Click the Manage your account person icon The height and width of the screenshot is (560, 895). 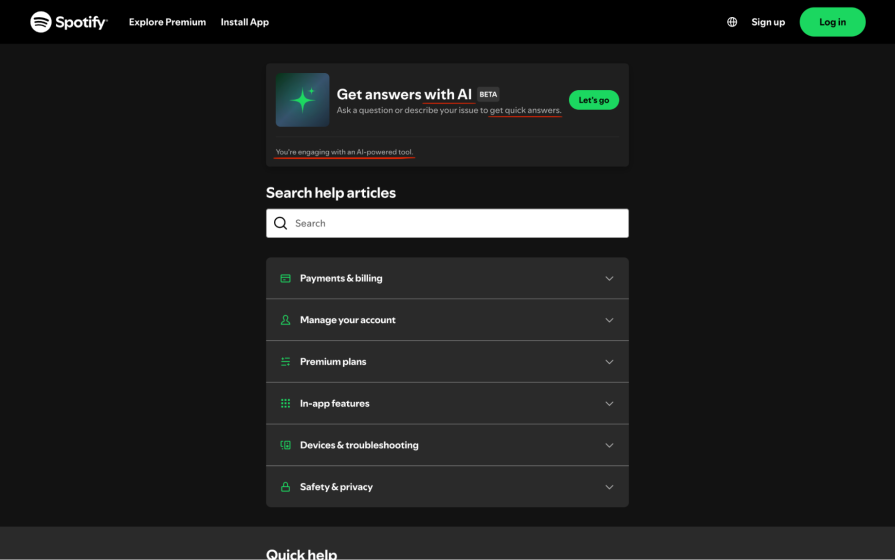pos(285,320)
